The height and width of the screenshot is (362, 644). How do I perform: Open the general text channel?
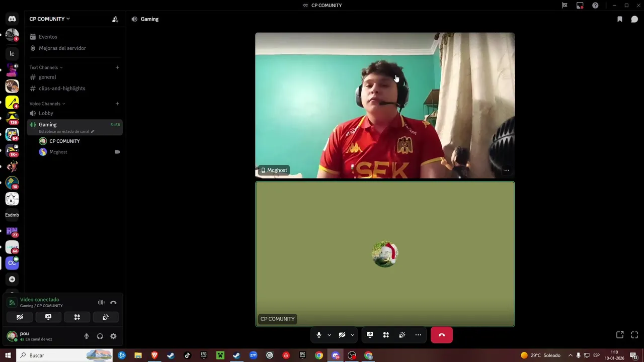coord(74,77)
